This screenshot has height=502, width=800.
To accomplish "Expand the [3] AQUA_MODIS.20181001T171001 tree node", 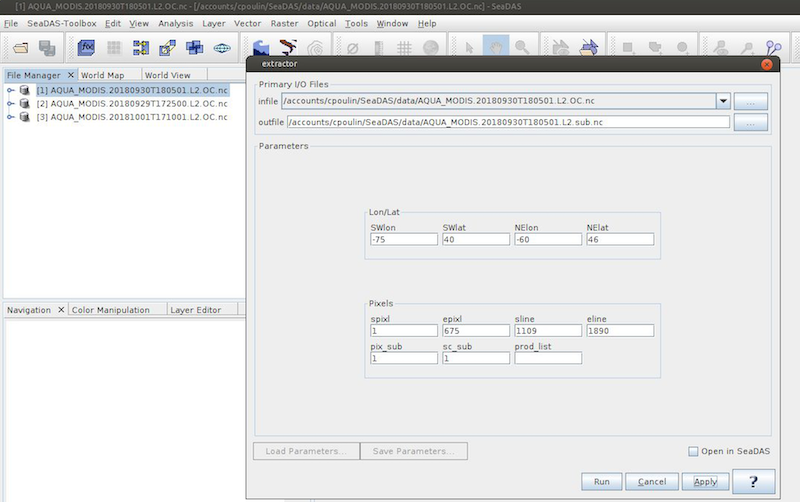I will point(10,117).
